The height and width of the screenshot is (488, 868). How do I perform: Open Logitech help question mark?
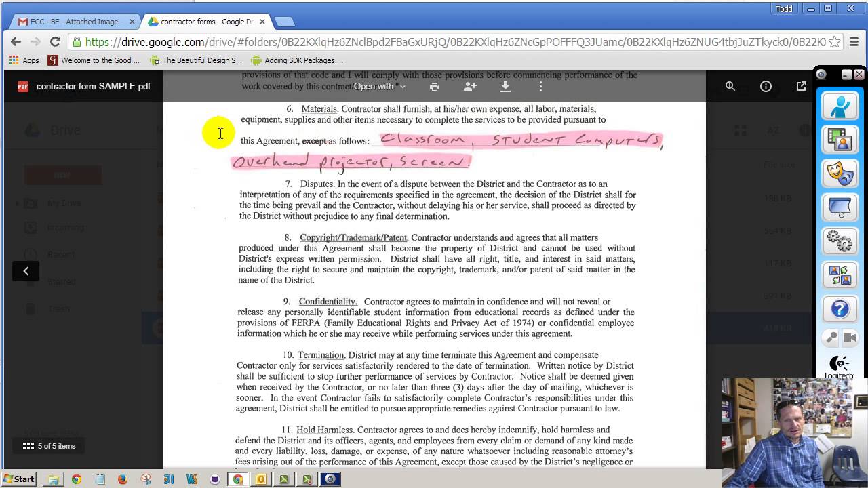(840, 310)
